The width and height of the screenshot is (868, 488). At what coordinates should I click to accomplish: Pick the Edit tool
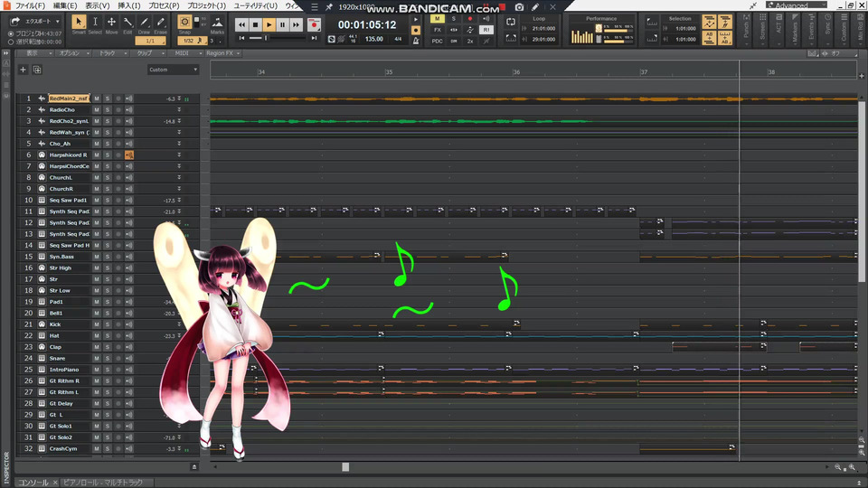point(127,22)
